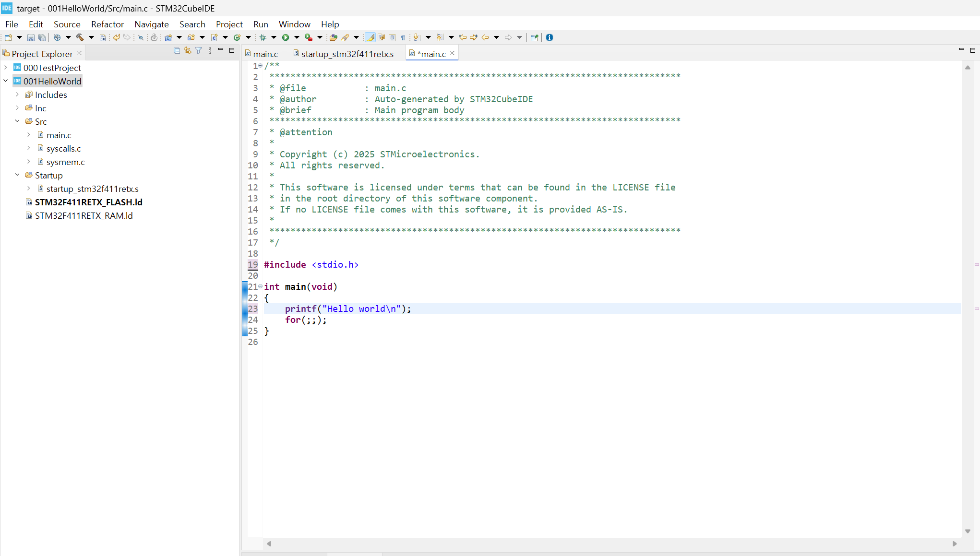Click the New file toolbar icon
The height and width of the screenshot is (556, 980).
pyautogui.click(x=8, y=37)
